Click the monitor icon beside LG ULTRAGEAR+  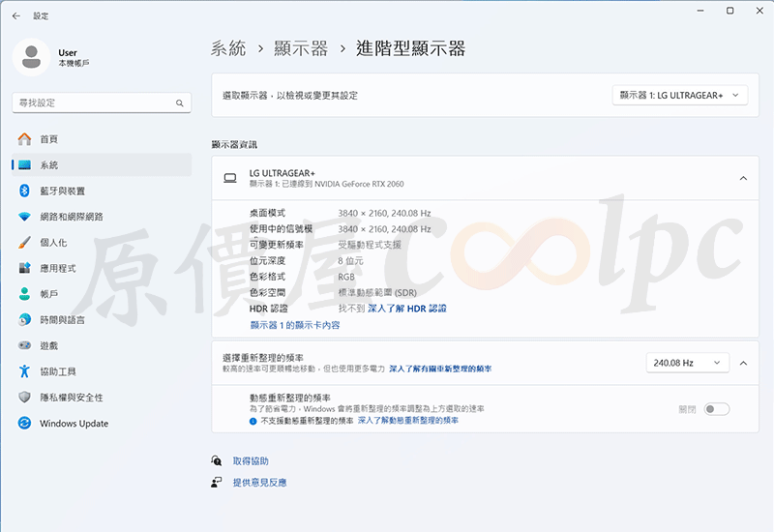230,178
